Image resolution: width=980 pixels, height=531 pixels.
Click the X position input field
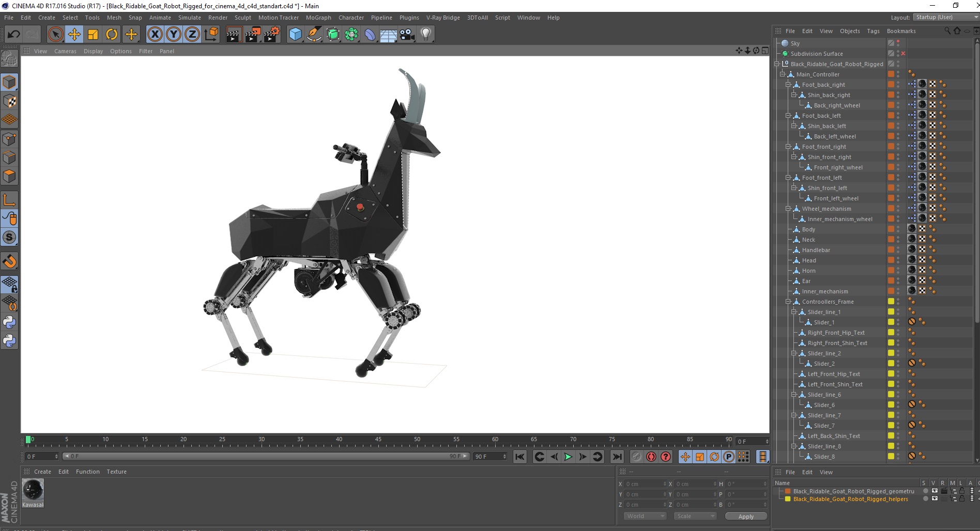[646, 484]
